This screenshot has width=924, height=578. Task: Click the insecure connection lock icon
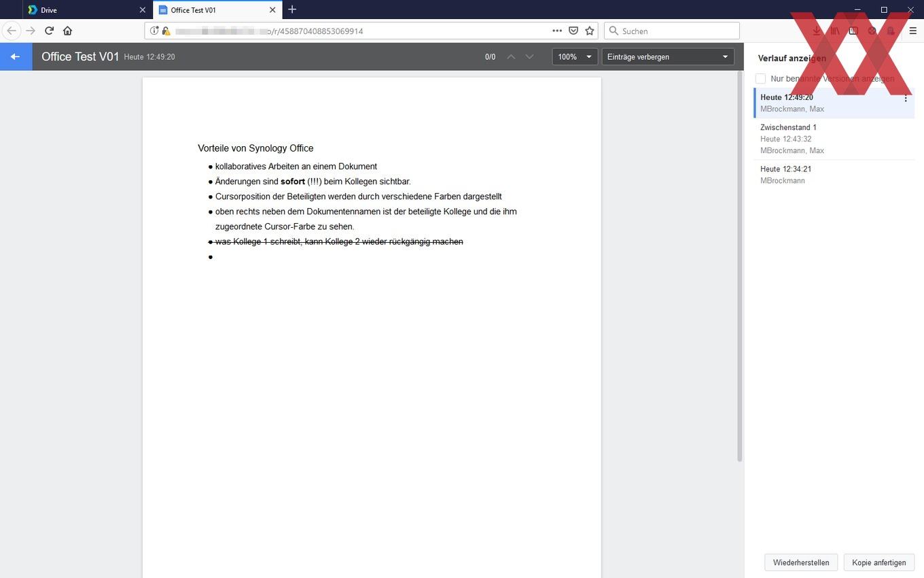166,31
